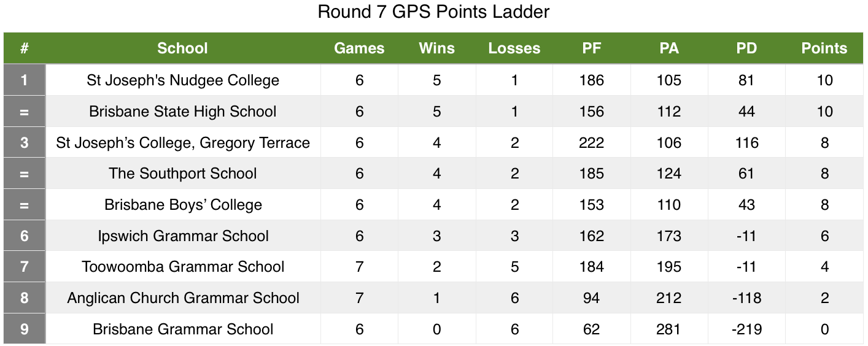Viewport: 868px width, 346px height.
Task: Select the St Joseph's Nudgee College cell
Action: 183,80
